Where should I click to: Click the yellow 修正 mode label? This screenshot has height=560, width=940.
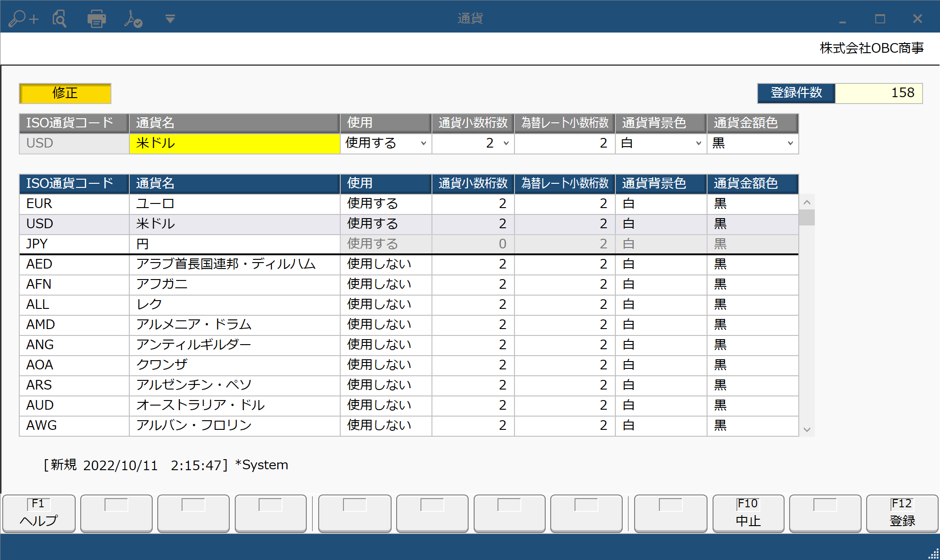[65, 93]
